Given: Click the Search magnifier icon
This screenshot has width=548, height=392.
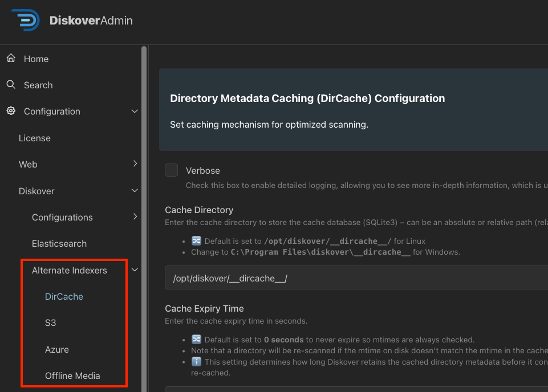Looking at the screenshot, I should coord(11,84).
